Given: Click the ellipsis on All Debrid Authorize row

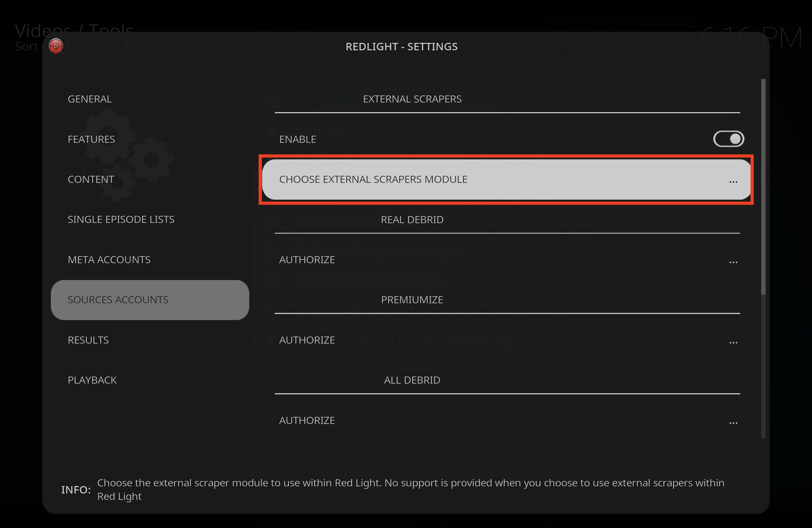Looking at the screenshot, I should (x=733, y=423).
